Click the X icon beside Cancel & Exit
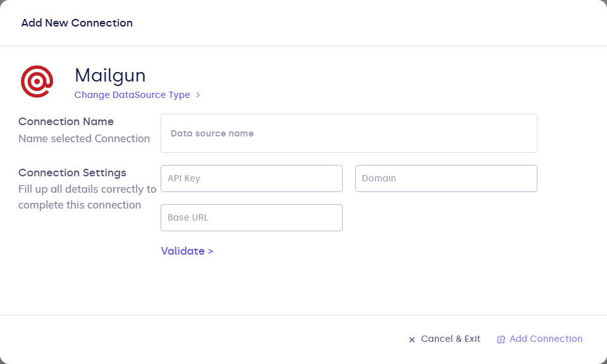 click(x=412, y=339)
